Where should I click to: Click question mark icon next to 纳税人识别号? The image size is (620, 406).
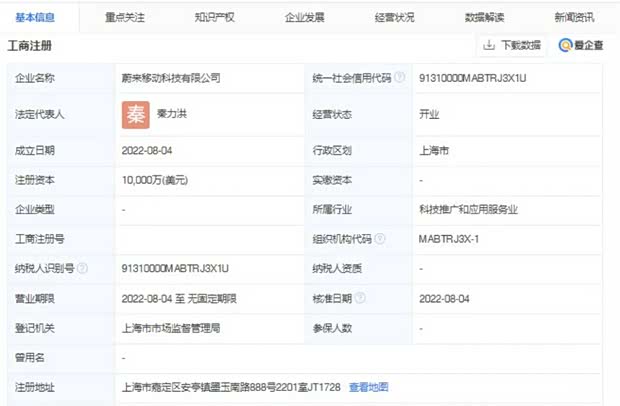(x=82, y=268)
